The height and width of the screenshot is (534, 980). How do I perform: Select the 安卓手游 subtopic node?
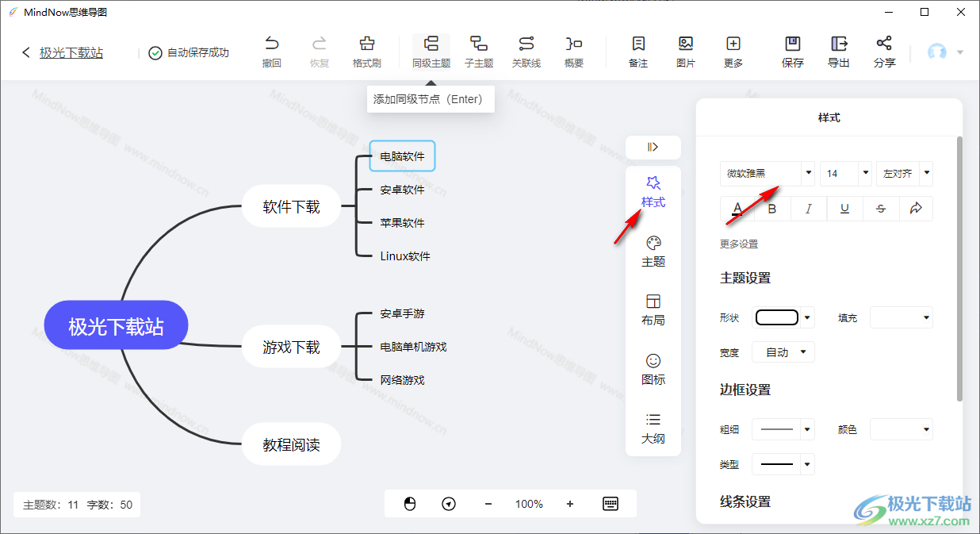click(x=402, y=313)
